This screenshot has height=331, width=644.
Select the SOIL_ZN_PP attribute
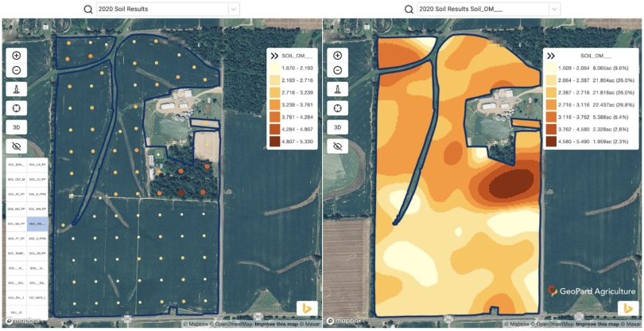(38, 254)
